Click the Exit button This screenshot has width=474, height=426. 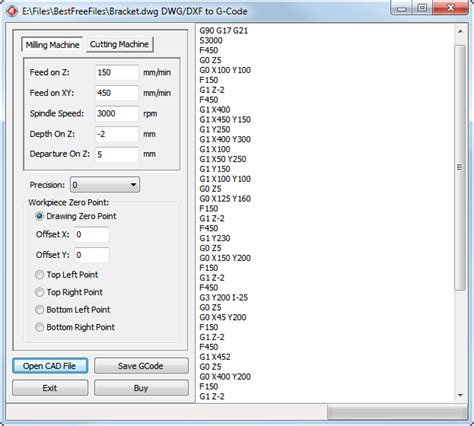click(x=50, y=388)
